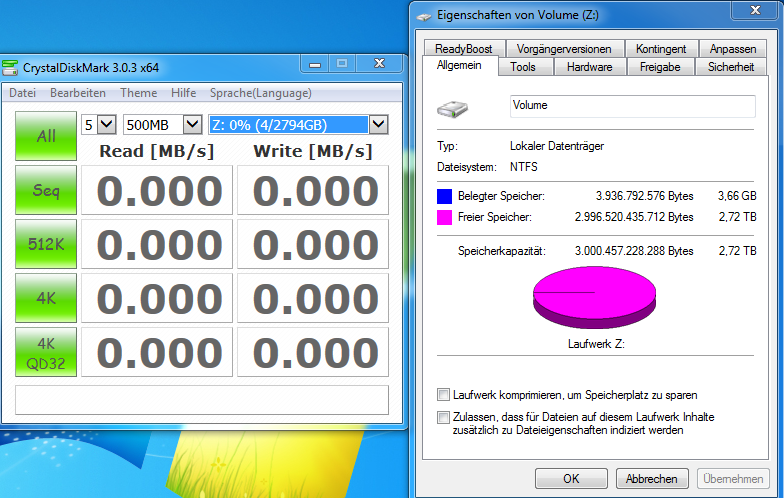
Task: Click the 4K write result value
Action: [x=313, y=298]
